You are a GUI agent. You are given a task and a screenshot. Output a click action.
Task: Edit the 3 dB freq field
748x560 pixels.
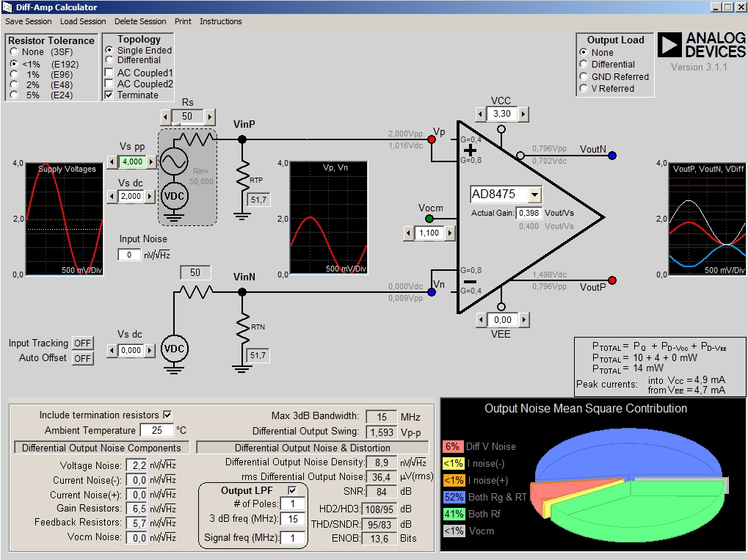(x=292, y=519)
